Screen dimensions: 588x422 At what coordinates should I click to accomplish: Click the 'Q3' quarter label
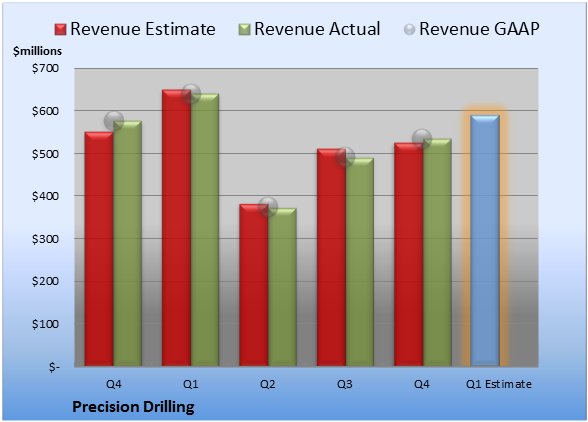pos(345,384)
